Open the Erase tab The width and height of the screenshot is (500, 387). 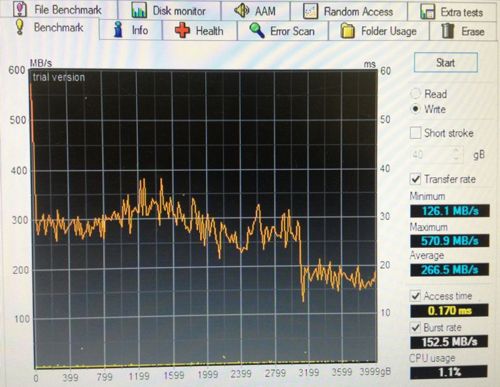pos(463,31)
